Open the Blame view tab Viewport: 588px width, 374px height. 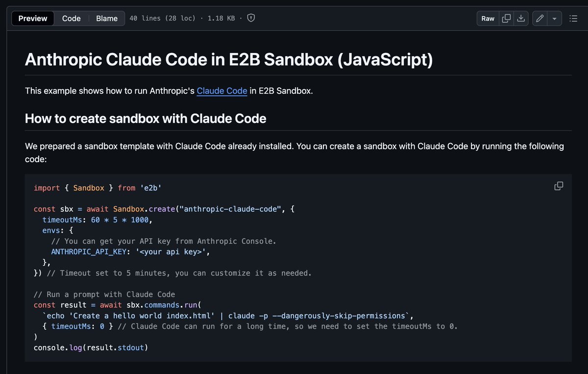tap(107, 18)
